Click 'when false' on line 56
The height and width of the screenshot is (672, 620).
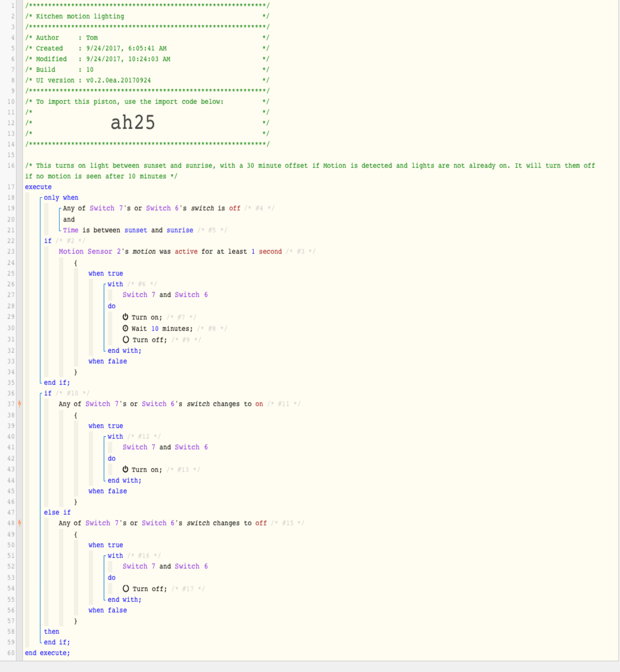(x=108, y=610)
